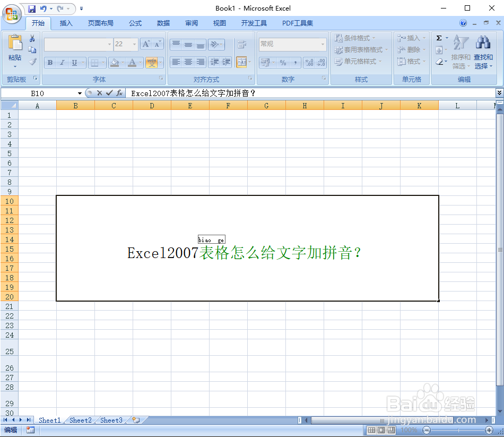The image size is (504, 437).
Task: Click the font color A icon
Action: (x=132, y=63)
